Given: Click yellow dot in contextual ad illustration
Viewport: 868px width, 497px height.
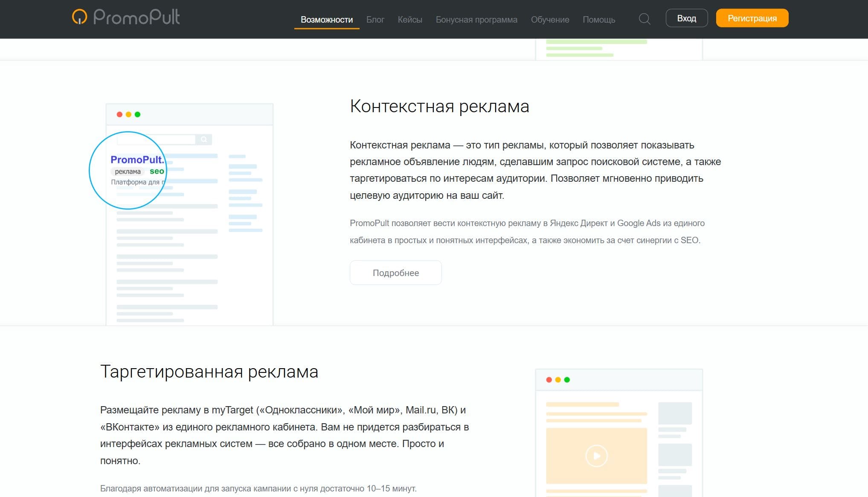Looking at the screenshot, I should click(x=128, y=114).
